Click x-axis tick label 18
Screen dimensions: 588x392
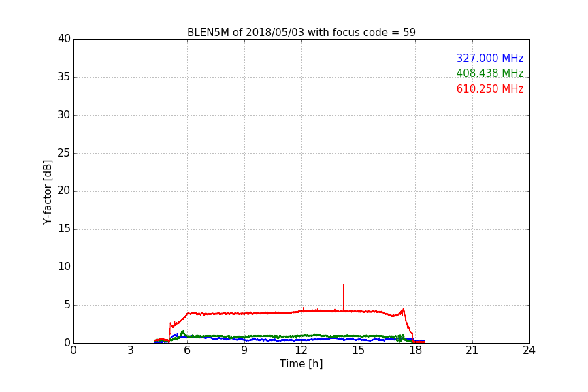tap(416, 350)
